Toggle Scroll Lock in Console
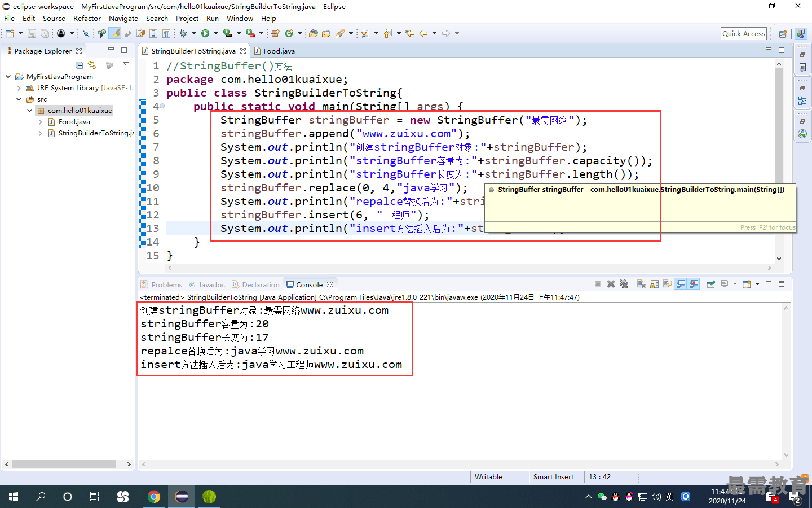812x508 pixels. click(654, 284)
